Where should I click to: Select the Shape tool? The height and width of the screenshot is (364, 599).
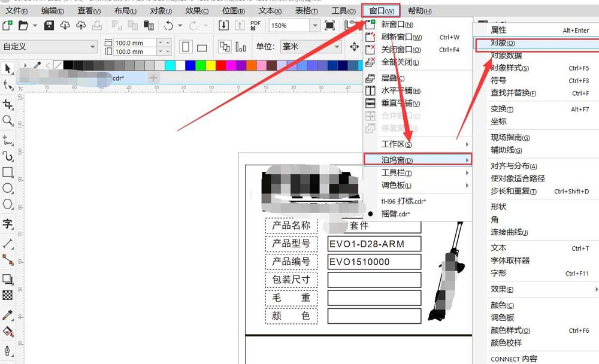click(x=8, y=84)
